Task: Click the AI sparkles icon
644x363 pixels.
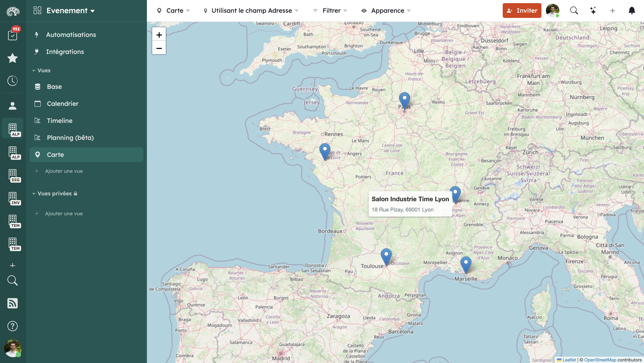Action: [x=593, y=11]
